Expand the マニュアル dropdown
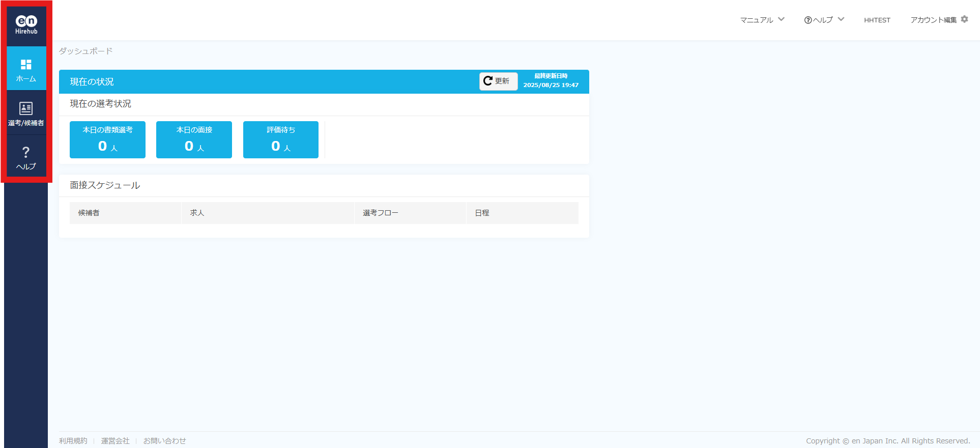 (x=762, y=20)
